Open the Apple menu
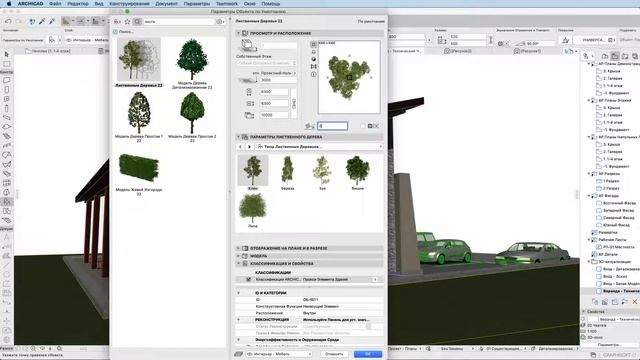The width and height of the screenshot is (640, 360). (9, 3)
